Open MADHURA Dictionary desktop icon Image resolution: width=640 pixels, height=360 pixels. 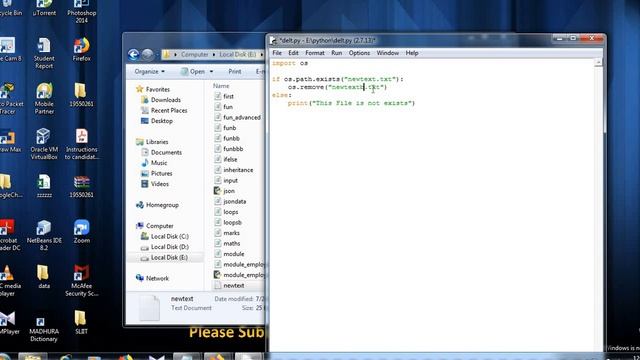(44, 329)
